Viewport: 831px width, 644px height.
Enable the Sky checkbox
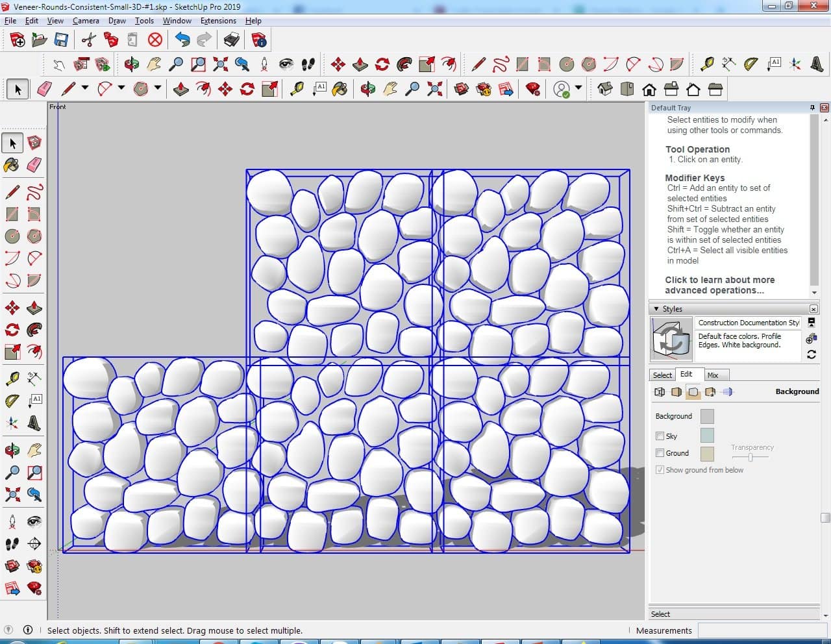[660, 436]
